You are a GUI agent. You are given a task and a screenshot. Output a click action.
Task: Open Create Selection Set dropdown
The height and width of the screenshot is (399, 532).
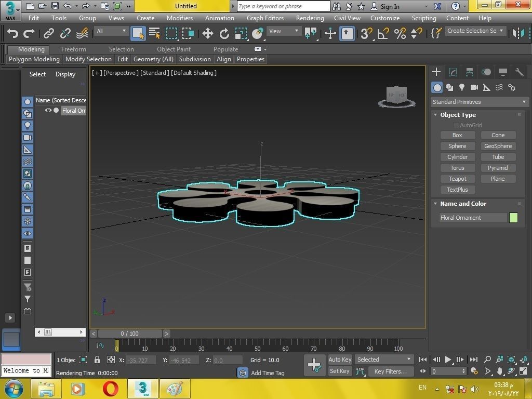pos(475,31)
